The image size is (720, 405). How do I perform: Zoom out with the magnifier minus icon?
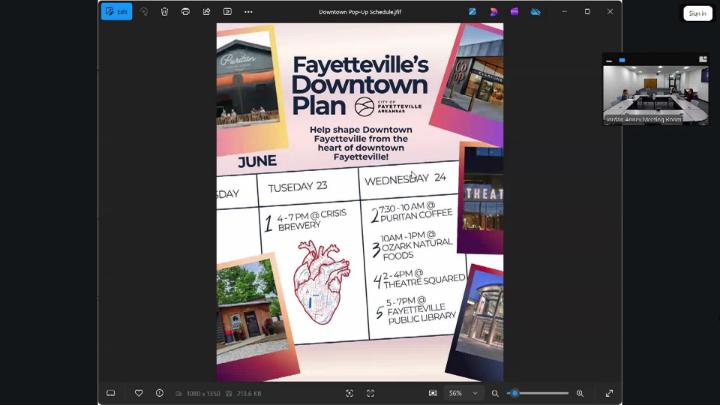pyautogui.click(x=495, y=393)
